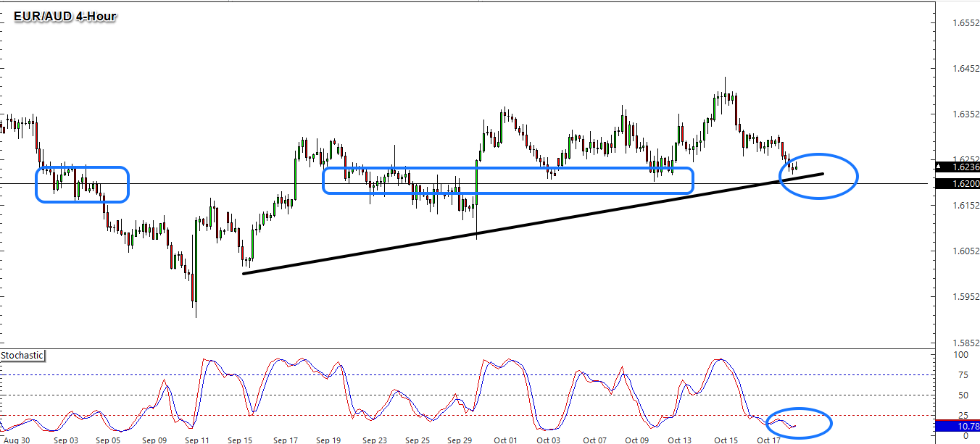
Task: Click the Oct 15 date label
Action: [726, 440]
